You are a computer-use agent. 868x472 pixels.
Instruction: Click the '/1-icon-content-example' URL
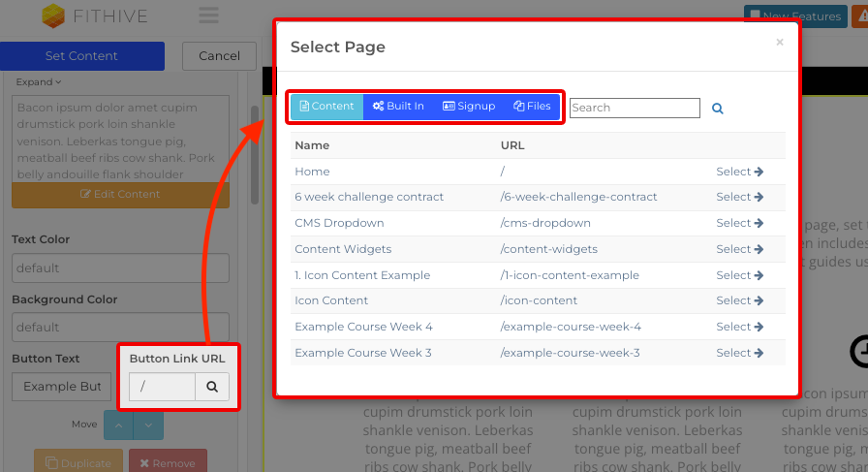click(570, 275)
